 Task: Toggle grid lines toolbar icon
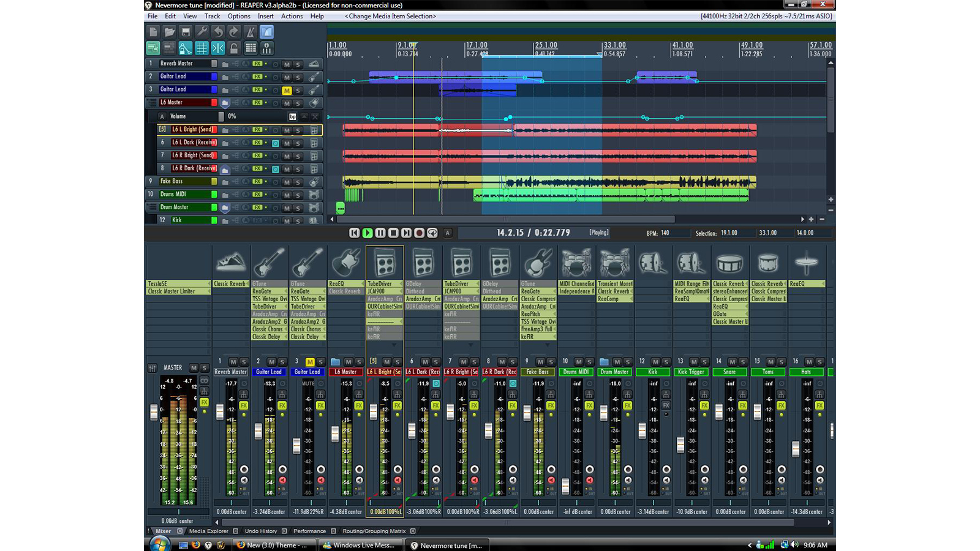(x=202, y=48)
